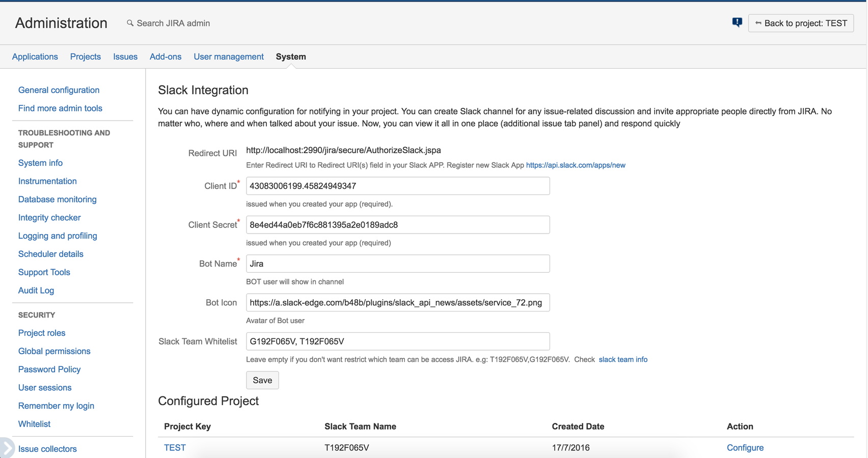Open the feedback notification icon
Viewport: 868px width, 458px height.
pyautogui.click(x=737, y=22)
